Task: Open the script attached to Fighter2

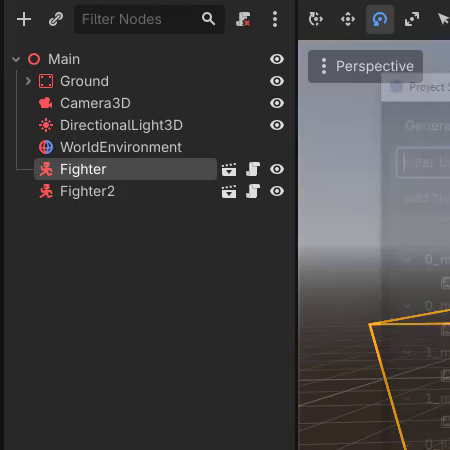Action: coord(253,191)
